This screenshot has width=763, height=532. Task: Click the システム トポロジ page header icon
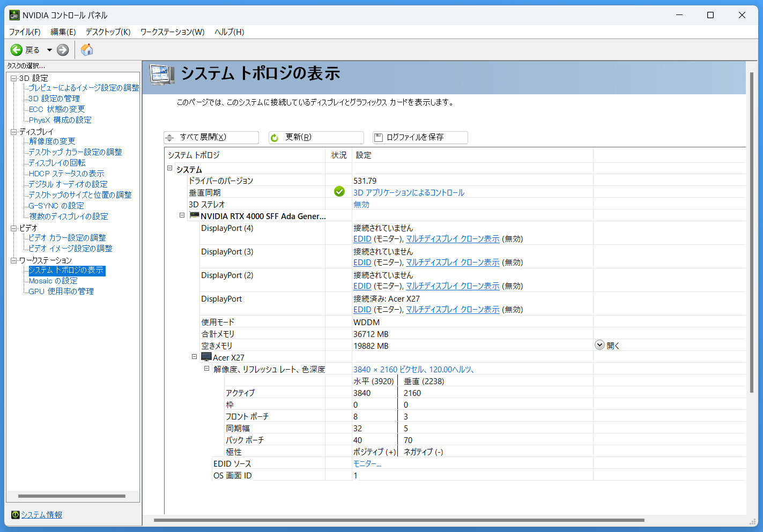tap(162, 75)
